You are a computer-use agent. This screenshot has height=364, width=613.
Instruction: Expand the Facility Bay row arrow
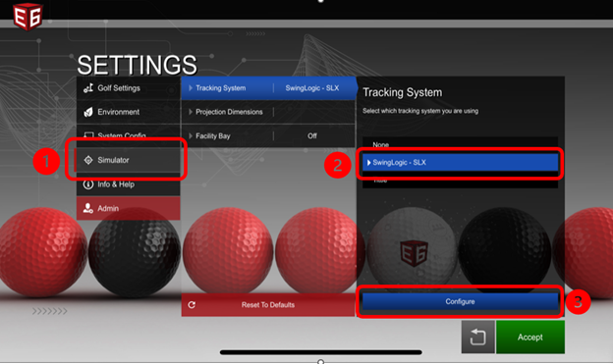(x=191, y=136)
